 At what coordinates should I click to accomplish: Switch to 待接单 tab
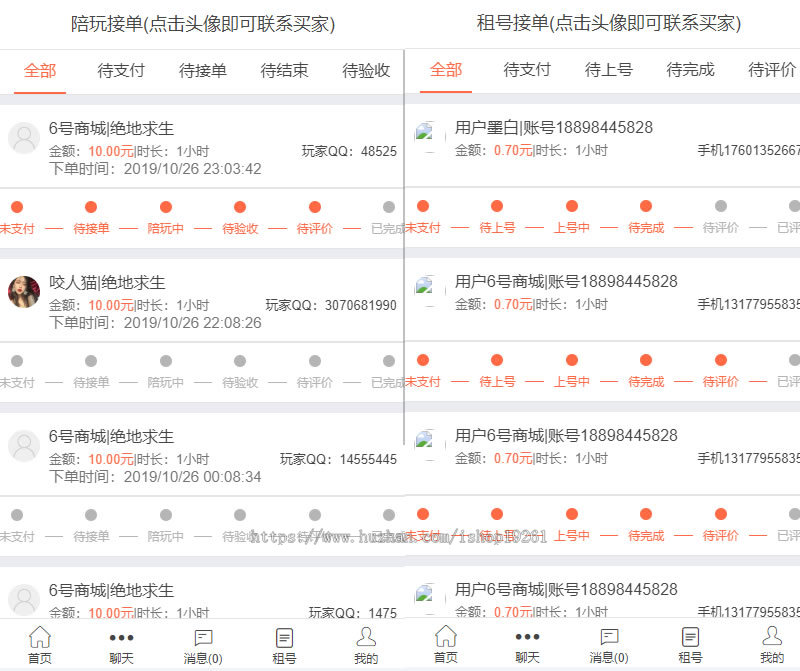coord(203,70)
